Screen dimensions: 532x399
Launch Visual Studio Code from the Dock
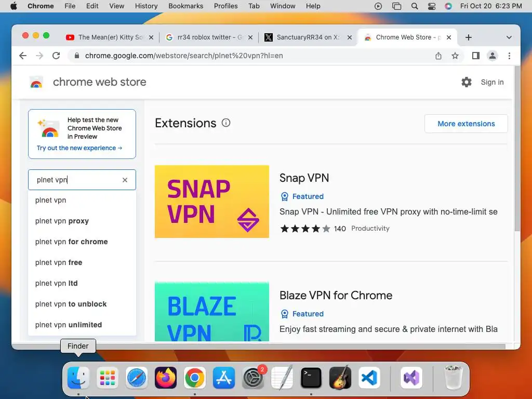[369, 378]
